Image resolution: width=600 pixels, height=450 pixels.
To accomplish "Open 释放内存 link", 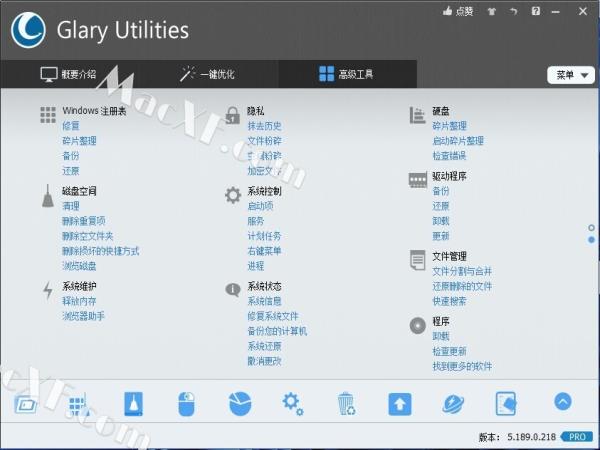I will [79, 301].
